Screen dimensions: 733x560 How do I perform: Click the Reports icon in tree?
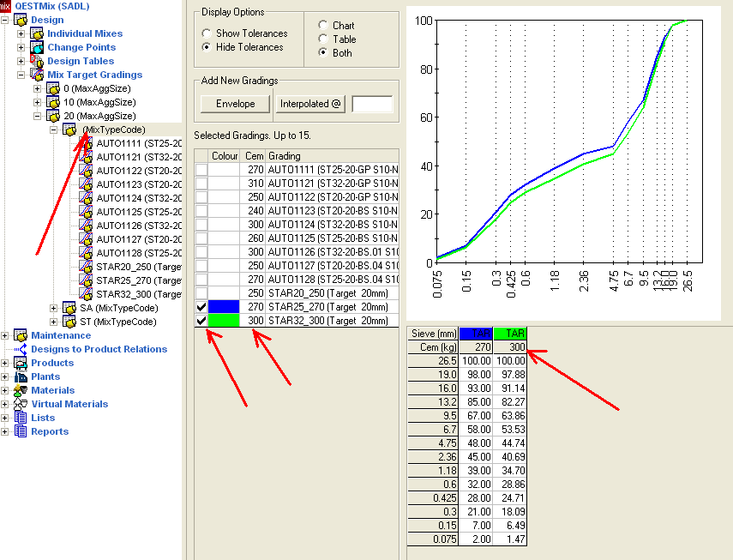tap(21, 431)
